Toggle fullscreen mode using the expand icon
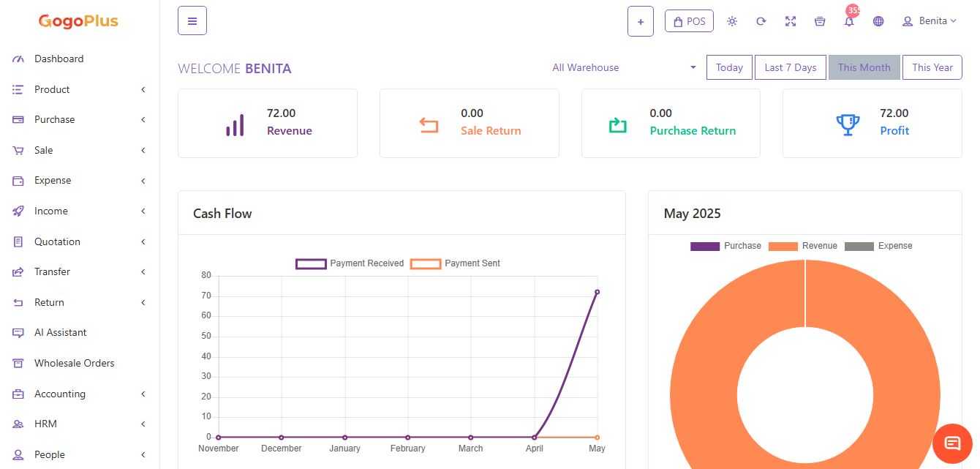This screenshot has height=469, width=980. point(791,21)
